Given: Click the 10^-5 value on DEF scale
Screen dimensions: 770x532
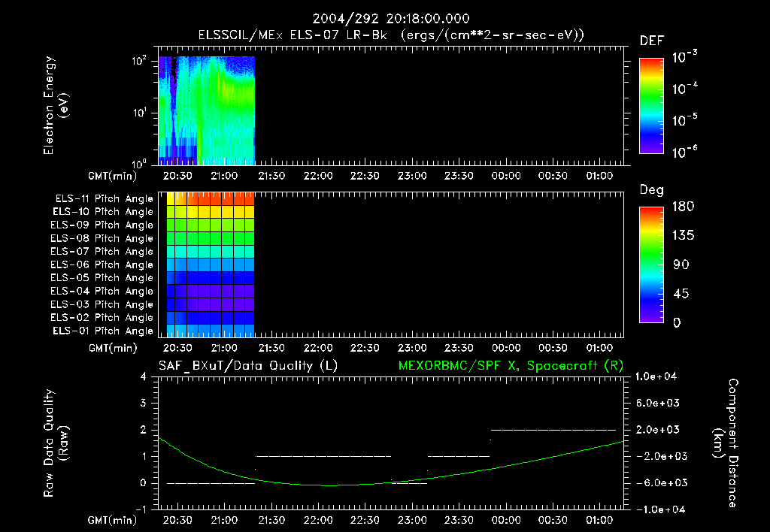Looking at the screenshot, I should point(684,119).
